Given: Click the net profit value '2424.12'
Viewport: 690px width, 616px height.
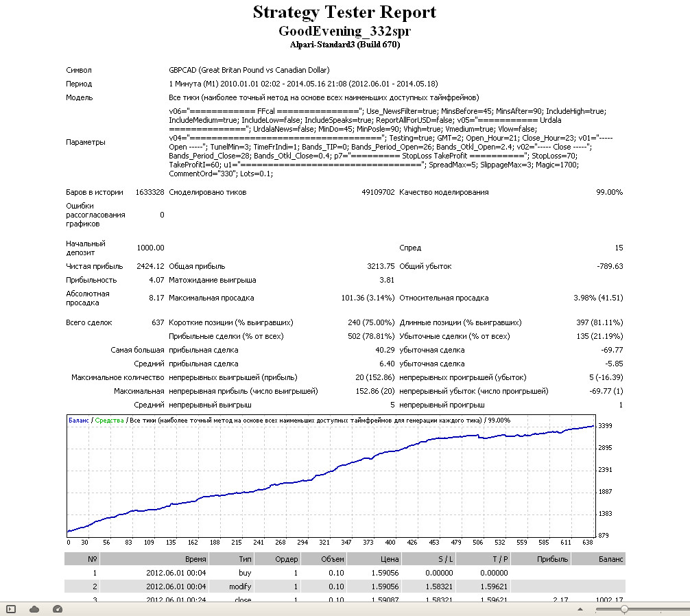Looking at the screenshot, I should 150,266.
